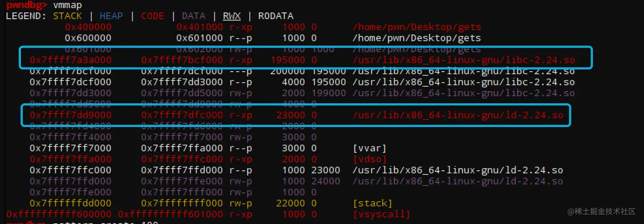The width and height of the screenshot is (644, 224).
Task: Click libc-2.24.so path in the red r-xp row
Action: tap(464, 60)
